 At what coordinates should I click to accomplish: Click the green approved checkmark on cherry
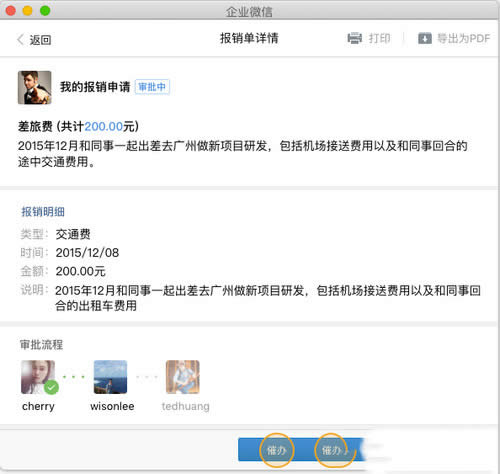click(x=51, y=387)
